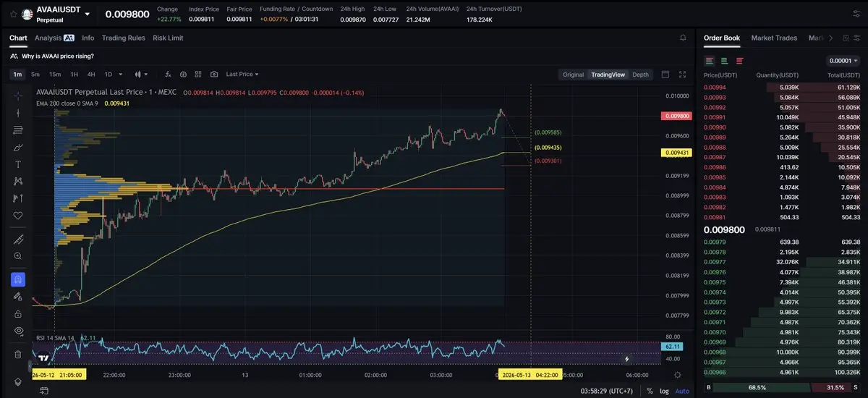Select the 1H timeframe
Screen dimensions: 868x398
(74, 74)
